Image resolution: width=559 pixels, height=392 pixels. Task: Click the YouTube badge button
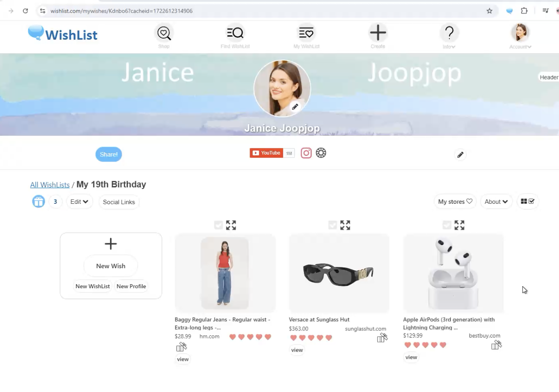[x=267, y=153]
